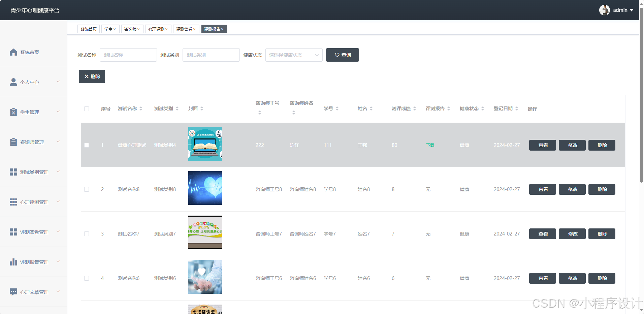Sort table by 测评成绩 column arrows
This screenshot has width=644, height=314.
(x=415, y=108)
